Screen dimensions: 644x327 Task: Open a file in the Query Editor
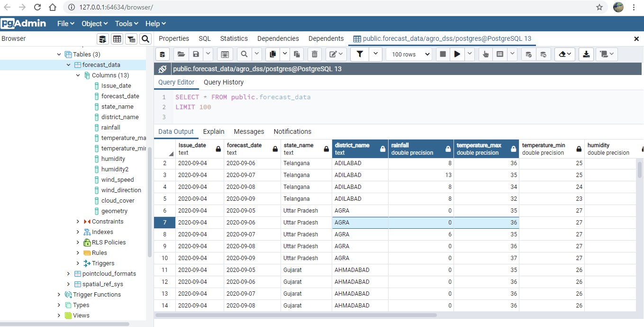click(181, 54)
